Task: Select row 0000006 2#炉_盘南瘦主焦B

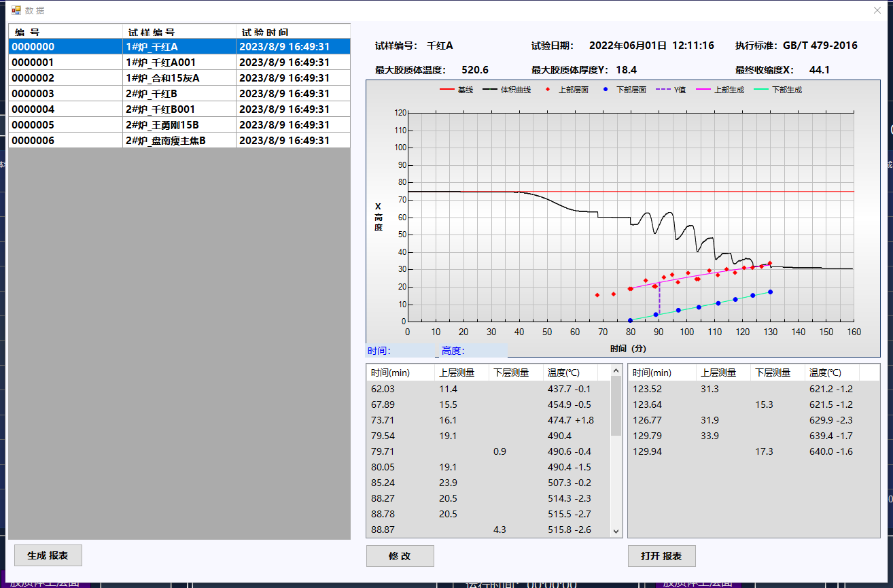Action: 179,141
